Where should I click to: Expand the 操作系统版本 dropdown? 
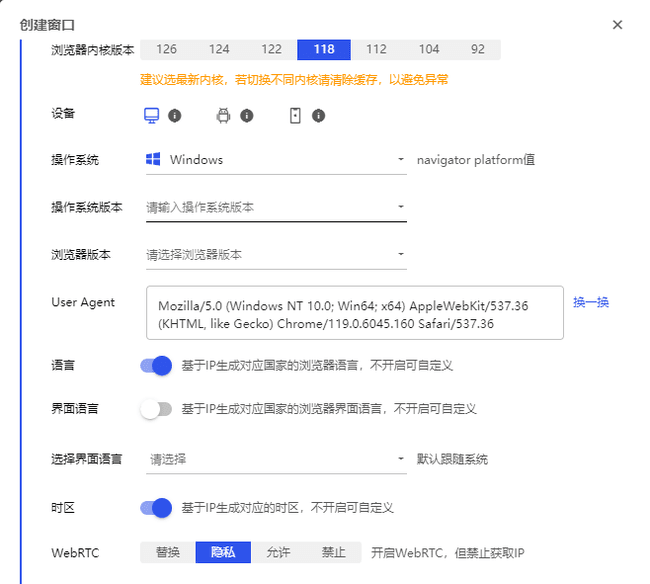pos(276,207)
